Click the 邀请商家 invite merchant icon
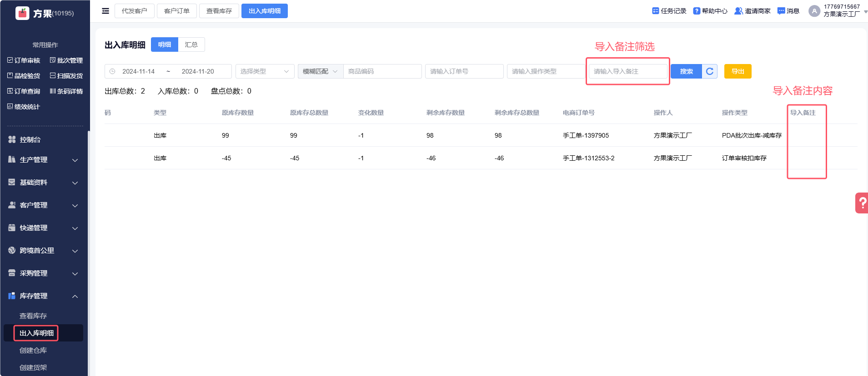868x376 pixels. coord(738,11)
